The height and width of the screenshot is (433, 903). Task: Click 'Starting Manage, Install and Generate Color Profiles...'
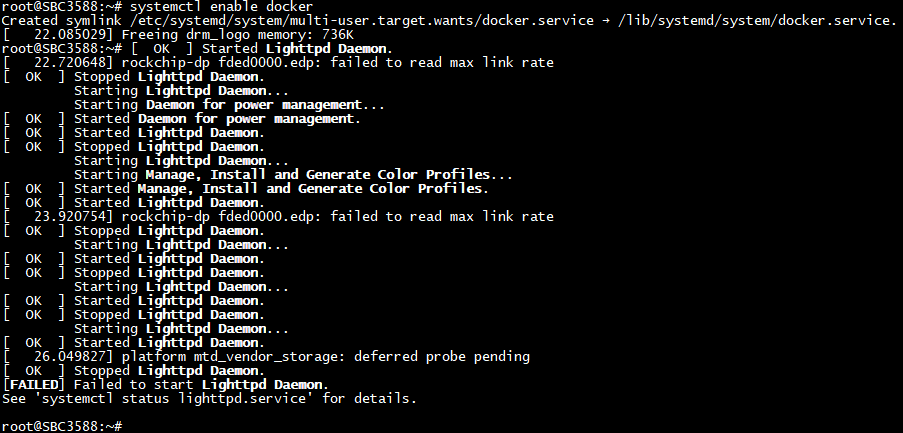(x=293, y=175)
